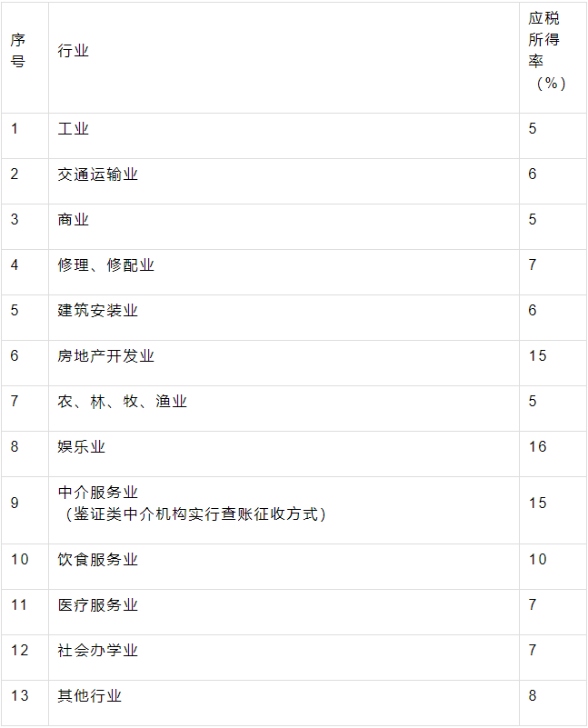Click the rate value 10 for 饮食服务业
The width and height of the screenshot is (588, 728).
(x=538, y=559)
